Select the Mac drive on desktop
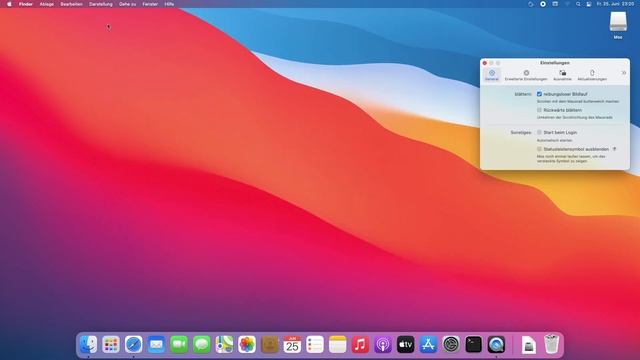 618,24
